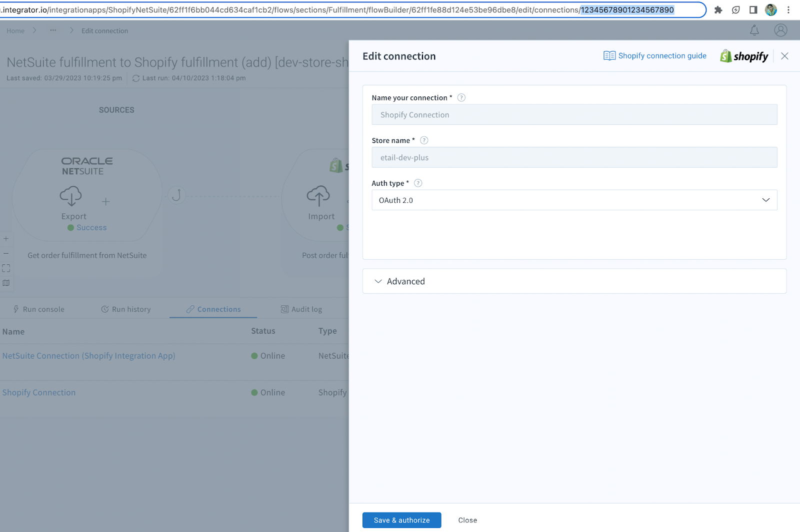The height and width of the screenshot is (532, 800).
Task: Switch to Run history tab
Action: point(126,309)
